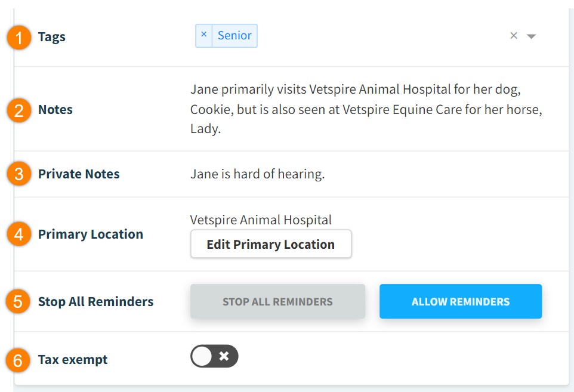This screenshot has width=574, height=392.
Task: Expand the Tags dropdown arrow
Action: (531, 36)
